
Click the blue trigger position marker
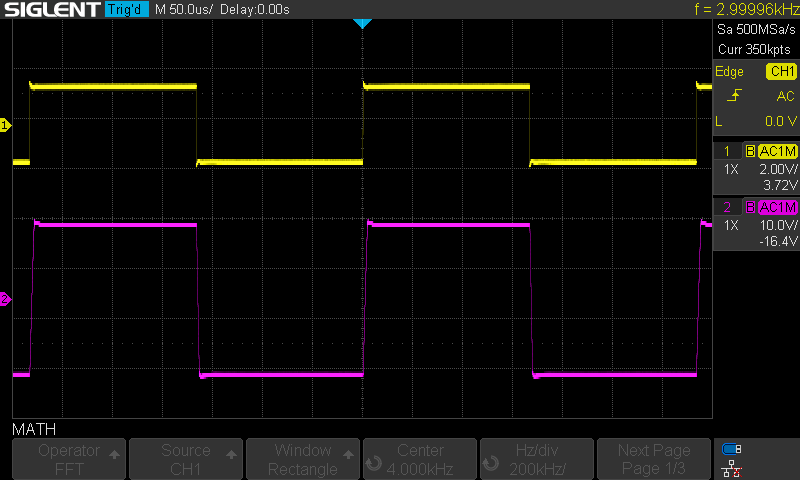point(362,23)
